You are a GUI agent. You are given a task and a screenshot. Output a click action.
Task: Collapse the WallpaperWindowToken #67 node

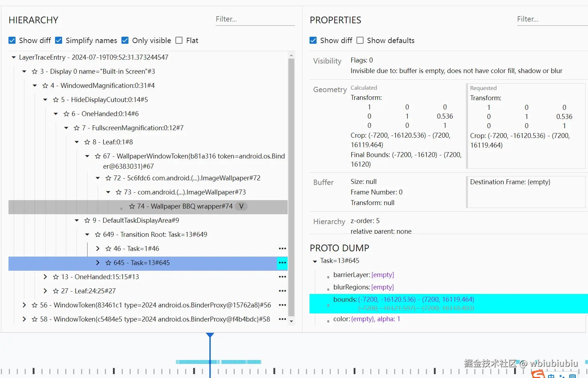click(87, 156)
